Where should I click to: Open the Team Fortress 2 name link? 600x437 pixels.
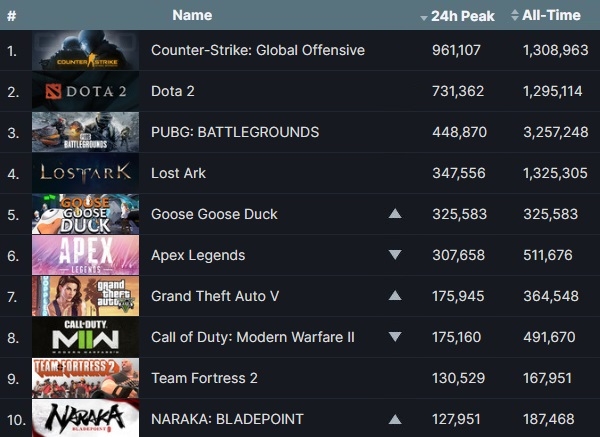(x=204, y=378)
